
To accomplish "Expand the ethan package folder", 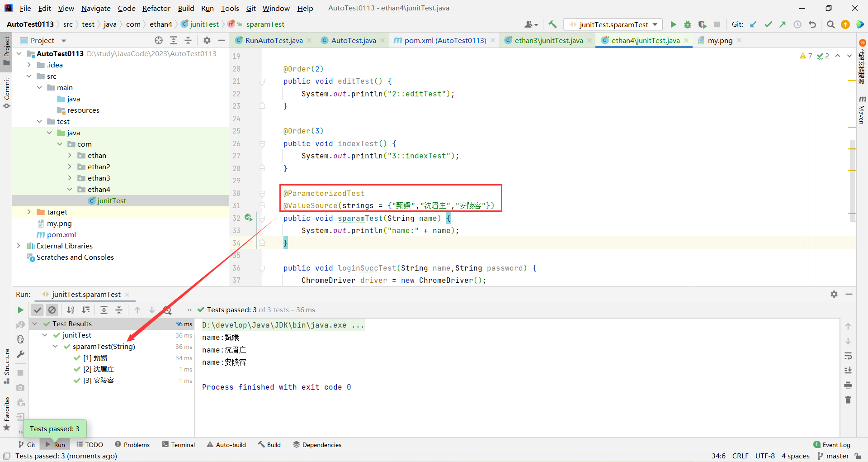I will point(70,155).
